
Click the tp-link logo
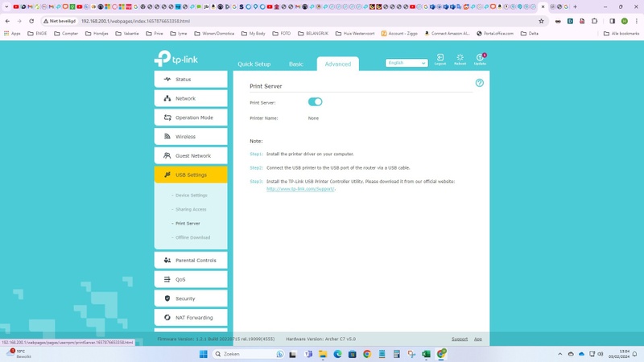(x=176, y=59)
